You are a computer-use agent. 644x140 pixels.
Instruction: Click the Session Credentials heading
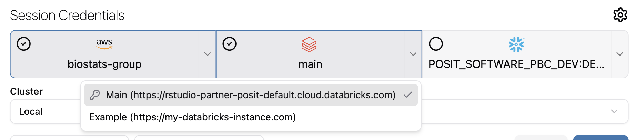coord(67,16)
